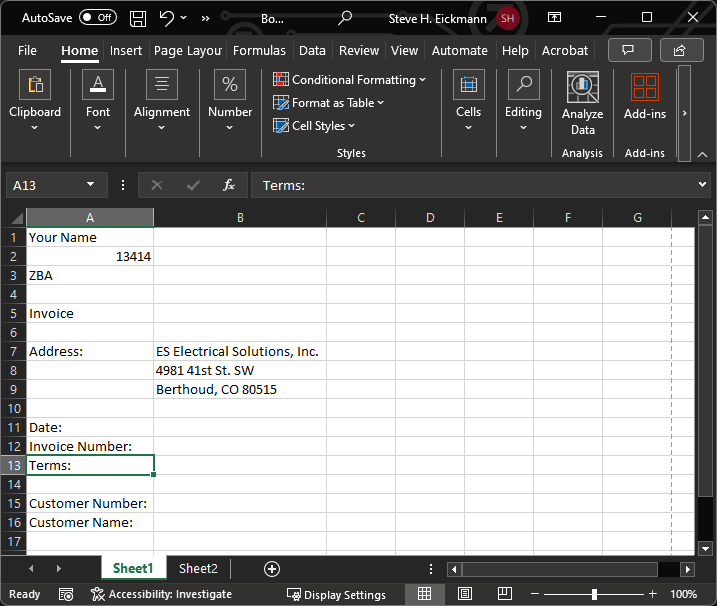The width and height of the screenshot is (717, 606).
Task: Open the Automate tab
Action: pyautogui.click(x=460, y=50)
